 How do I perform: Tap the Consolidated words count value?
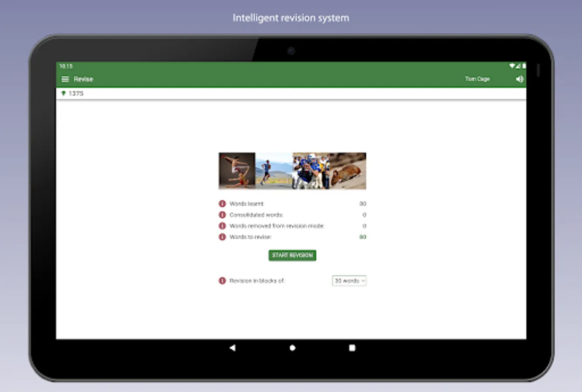364,215
